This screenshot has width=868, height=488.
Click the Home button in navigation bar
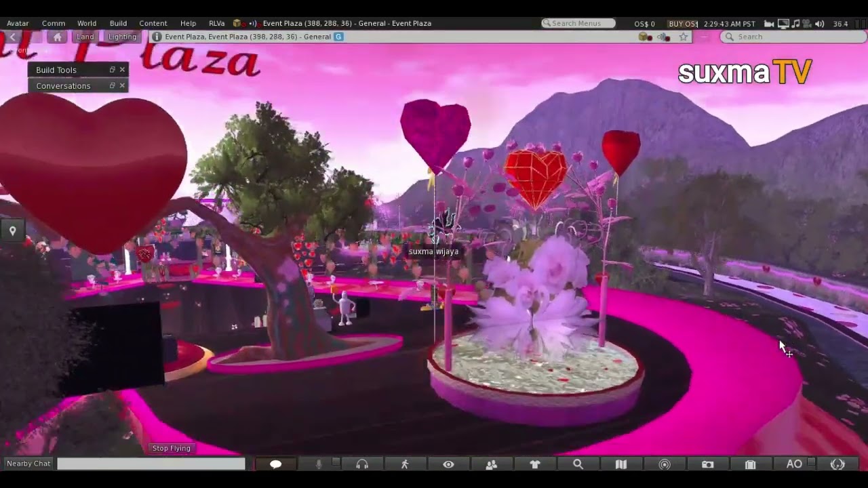coord(57,37)
